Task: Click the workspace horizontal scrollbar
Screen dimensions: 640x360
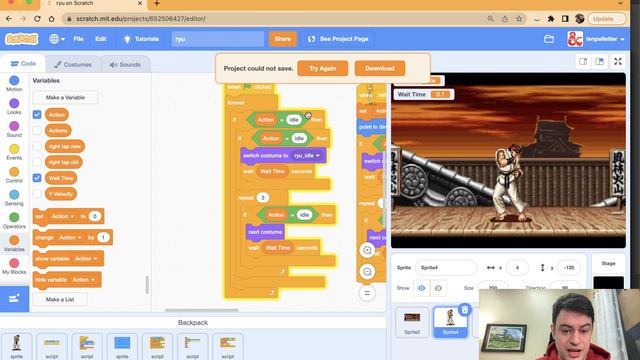Action: click(201, 310)
